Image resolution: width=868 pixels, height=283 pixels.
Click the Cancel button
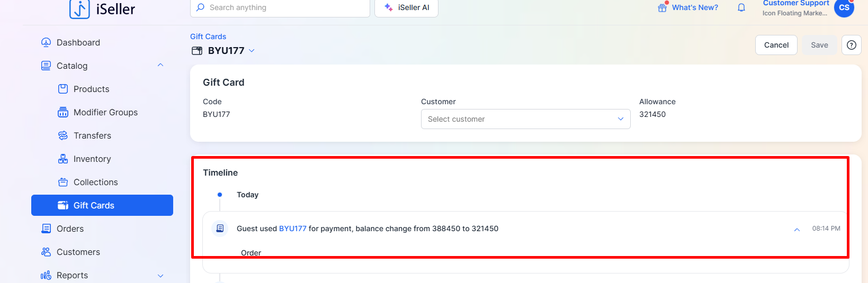[x=776, y=45]
